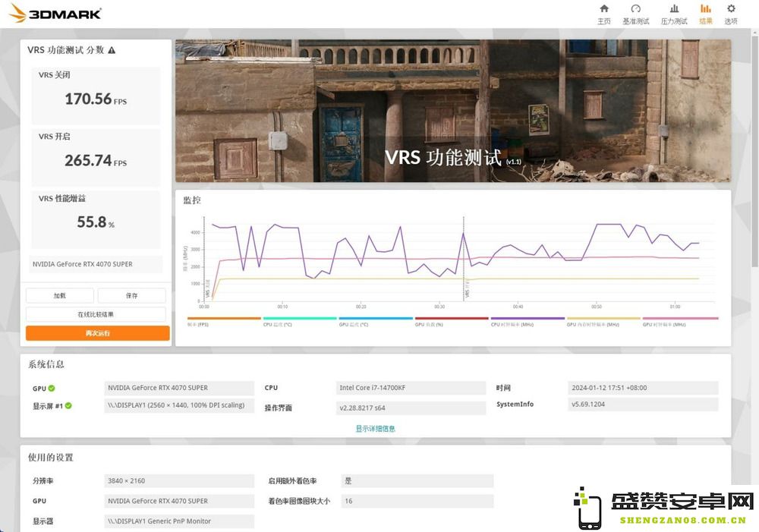
Task: Click the v2.28.8217 s64 操作界面 version
Action: tap(411, 408)
